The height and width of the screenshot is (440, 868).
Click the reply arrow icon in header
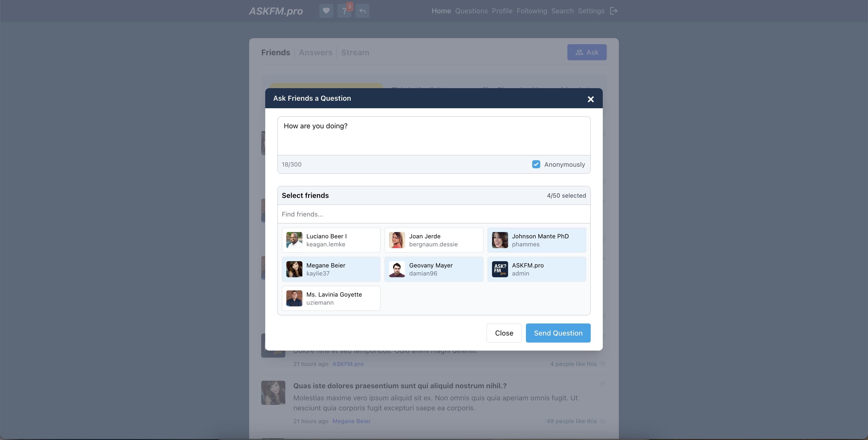tap(362, 11)
